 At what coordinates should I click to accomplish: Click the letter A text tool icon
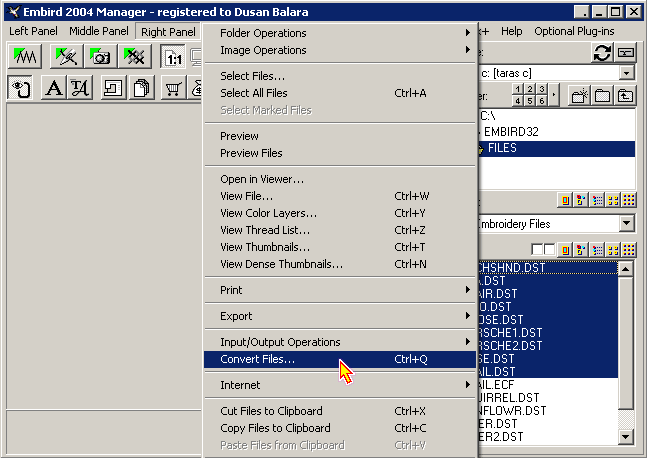(x=53, y=89)
